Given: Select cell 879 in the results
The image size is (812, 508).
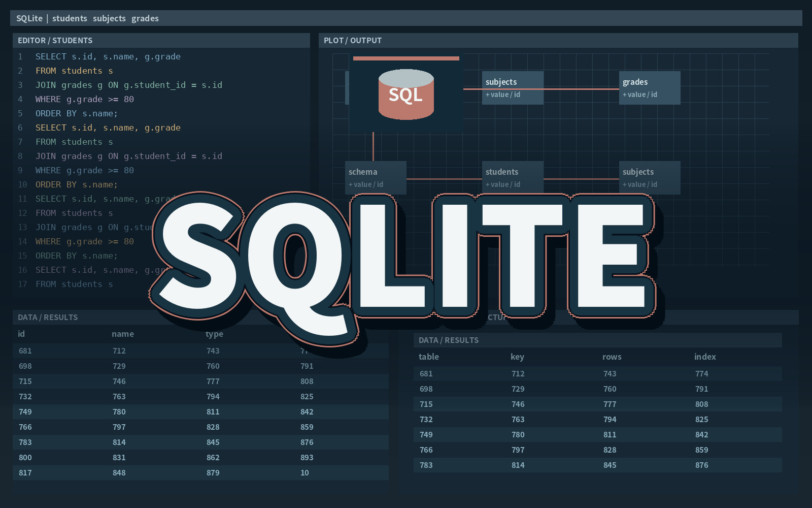Looking at the screenshot, I should (x=213, y=472).
